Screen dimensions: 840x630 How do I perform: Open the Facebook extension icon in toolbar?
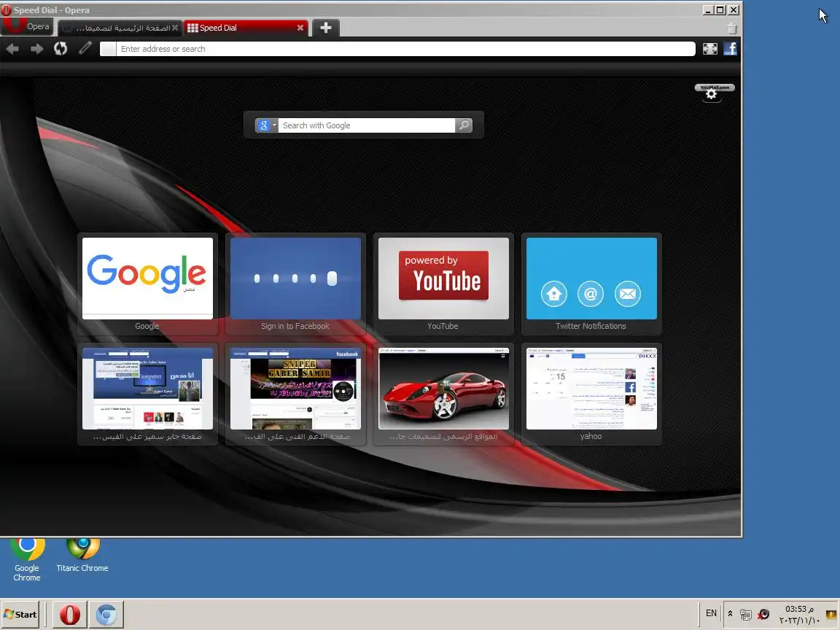(730, 49)
